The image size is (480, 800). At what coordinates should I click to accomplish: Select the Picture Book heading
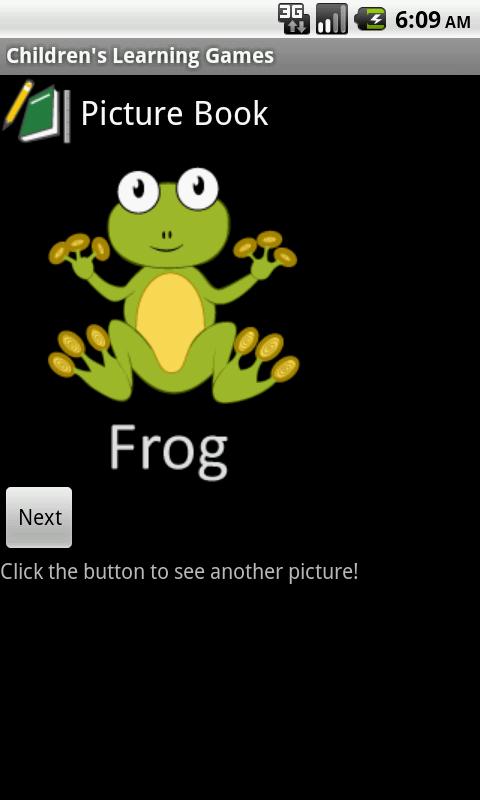(x=174, y=113)
